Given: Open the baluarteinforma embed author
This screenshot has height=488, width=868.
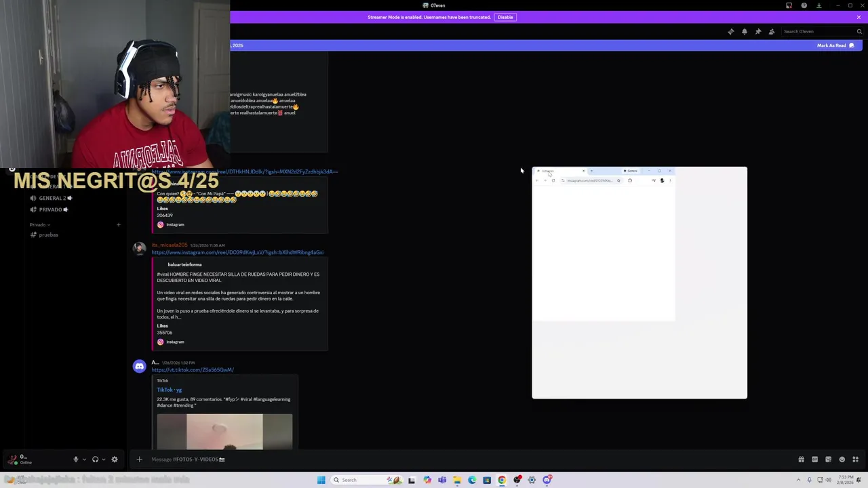Looking at the screenshot, I should click(184, 264).
